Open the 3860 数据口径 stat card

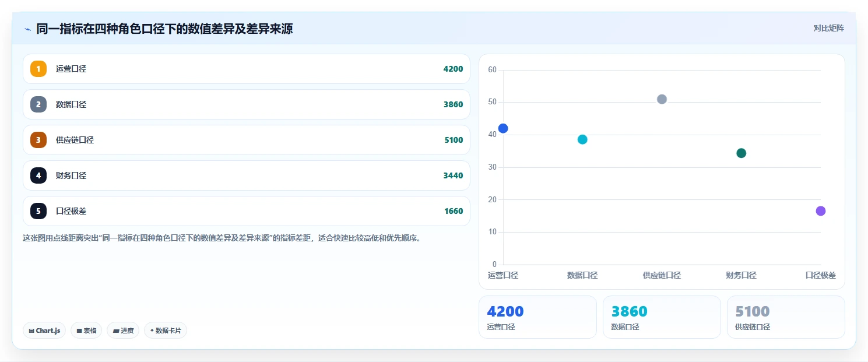pyautogui.click(x=662, y=317)
